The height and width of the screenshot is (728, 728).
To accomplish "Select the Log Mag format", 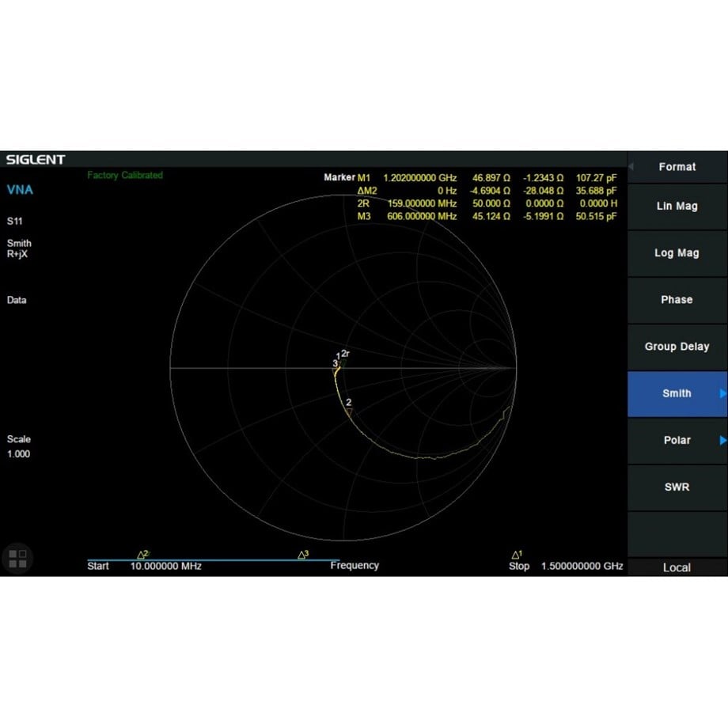I will pyautogui.click(x=677, y=253).
